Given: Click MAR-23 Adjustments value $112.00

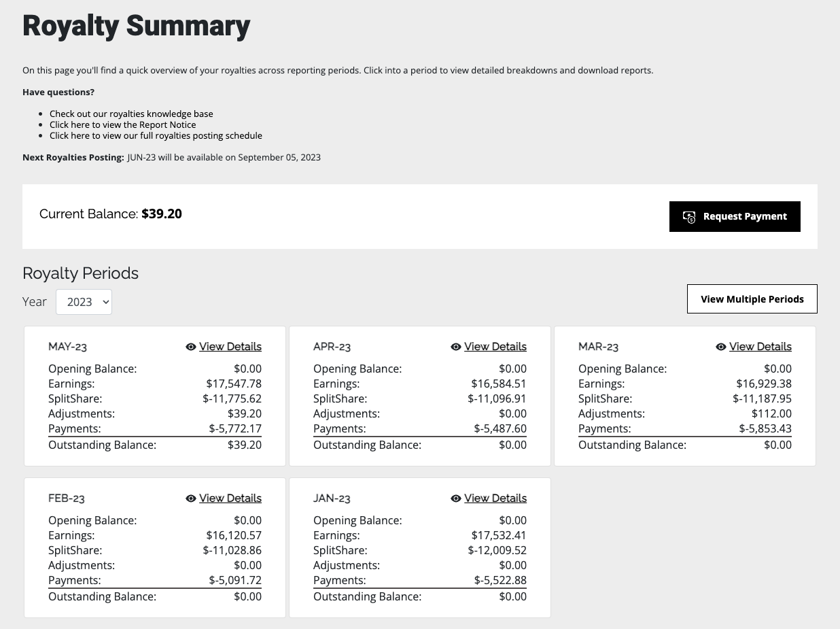Looking at the screenshot, I should click(771, 414).
